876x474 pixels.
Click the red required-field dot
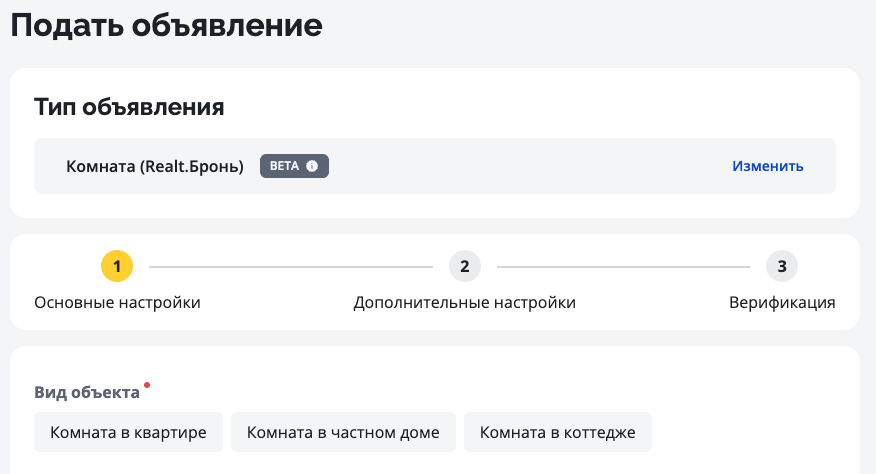pos(147,384)
